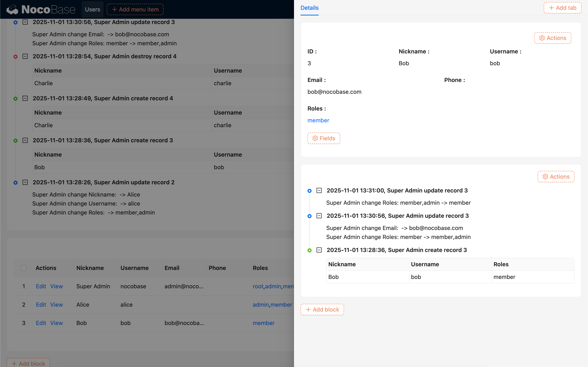Click blue dot at 13:31:00 update entry
The height and width of the screenshot is (367, 588).
point(309,191)
